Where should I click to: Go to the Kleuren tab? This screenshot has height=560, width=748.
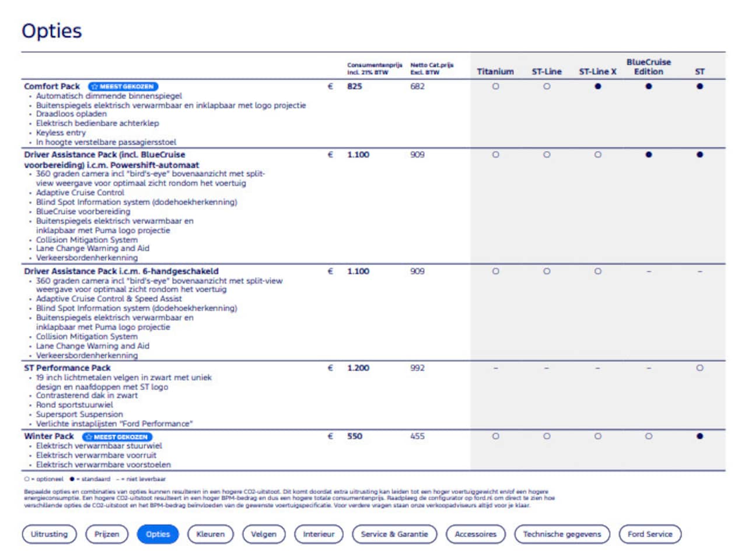click(x=210, y=534)
